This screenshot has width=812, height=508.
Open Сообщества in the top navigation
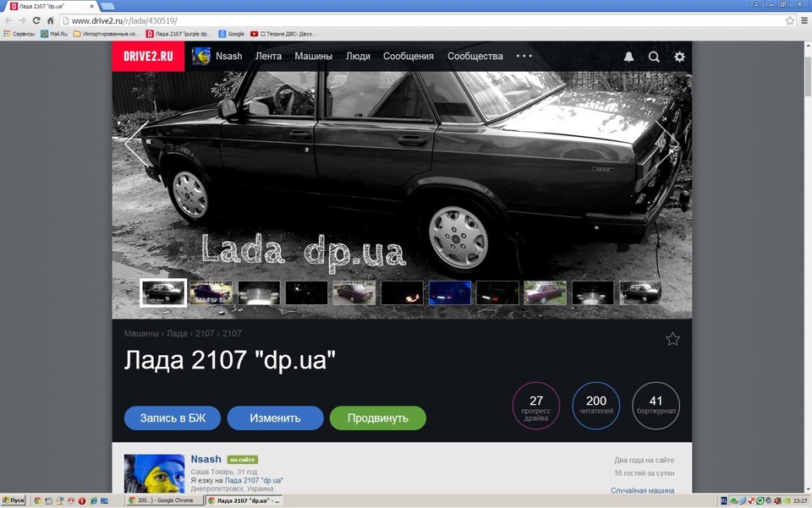(x=475, y=57)
